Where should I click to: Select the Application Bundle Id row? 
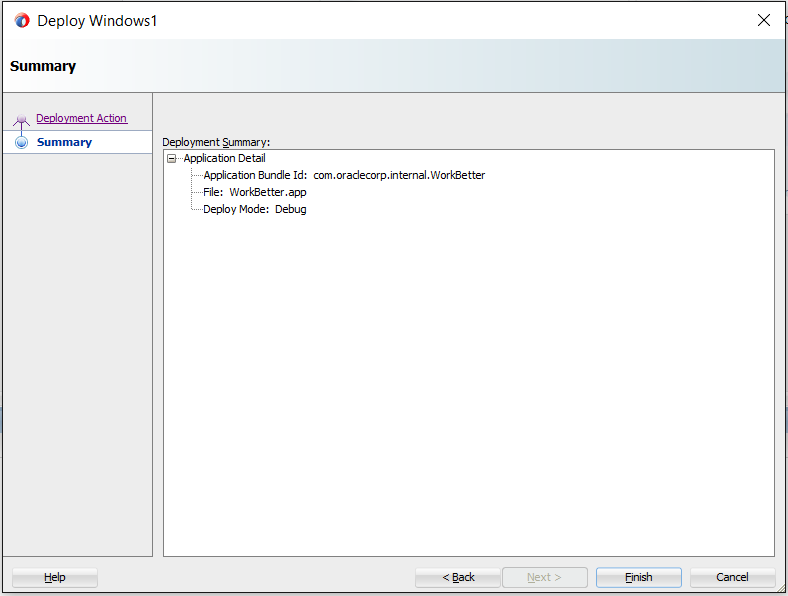click(344, 175)
